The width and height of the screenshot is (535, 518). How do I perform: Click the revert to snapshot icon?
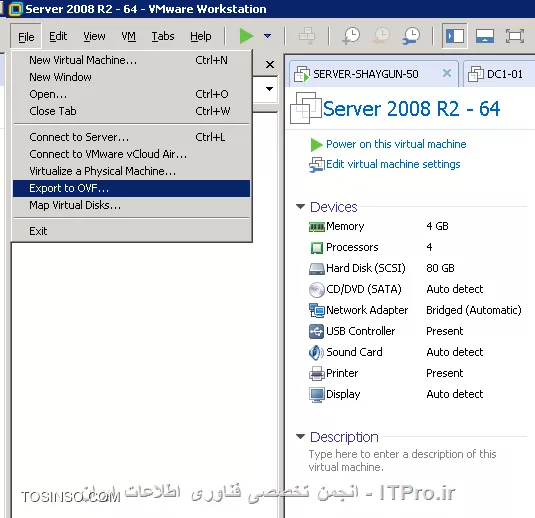381,36
